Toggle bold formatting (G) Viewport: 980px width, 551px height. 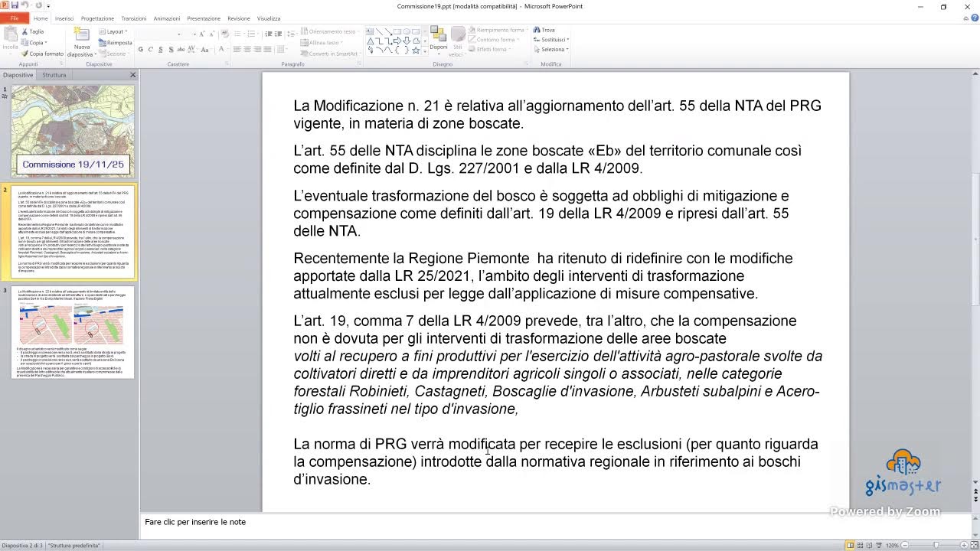click(x=141, y=49)
